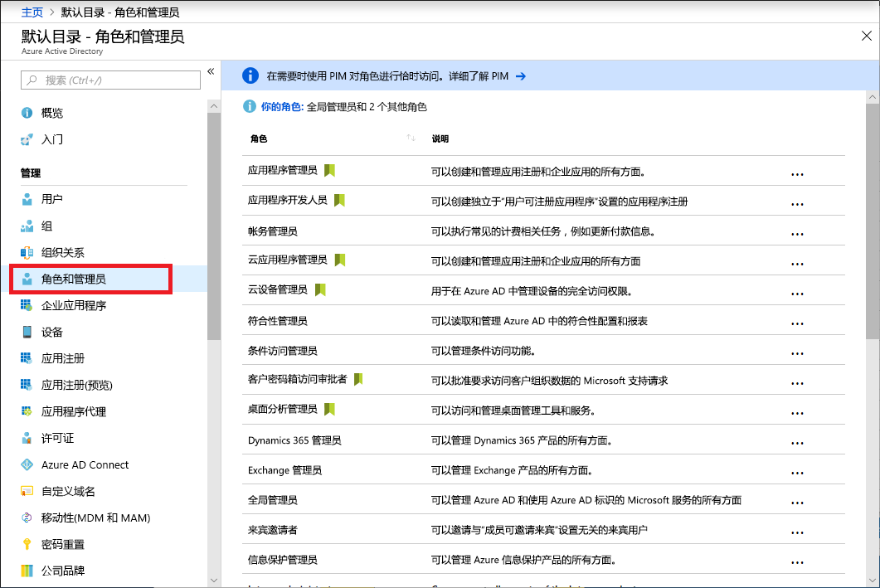Viewport: 880px width, 588px height.
Task: Open the ellipsis menu for 来宾邀请者
Action: [x=797, y=532]
